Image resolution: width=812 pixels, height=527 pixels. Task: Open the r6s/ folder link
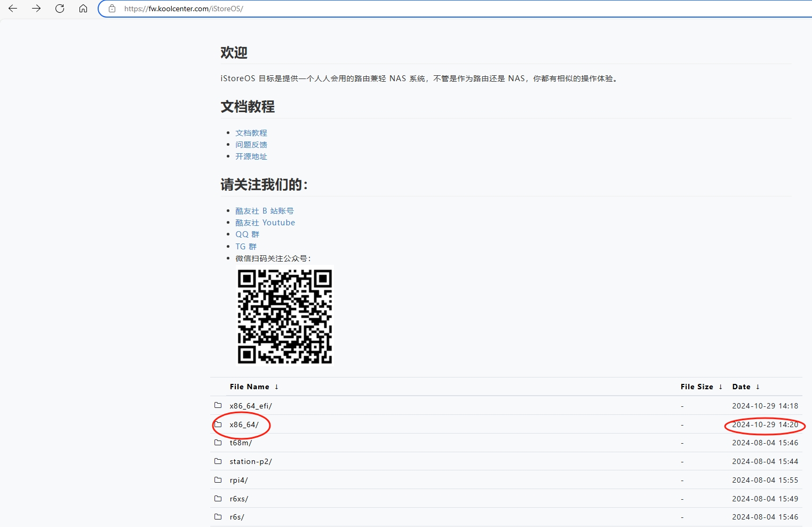tap(237, 517)
